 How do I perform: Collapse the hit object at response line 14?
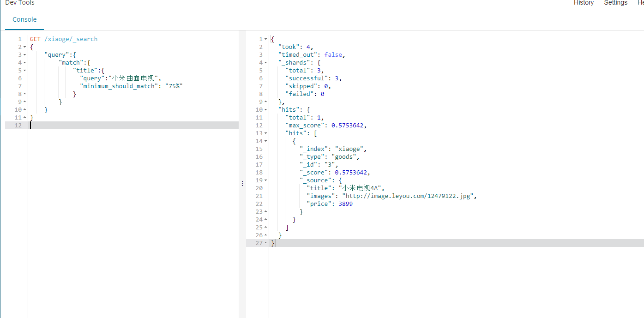tap(265, 141)
